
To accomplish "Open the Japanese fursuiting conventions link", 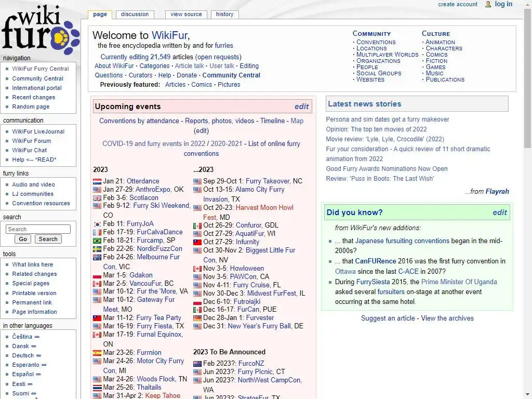I will tap(402, 241).
